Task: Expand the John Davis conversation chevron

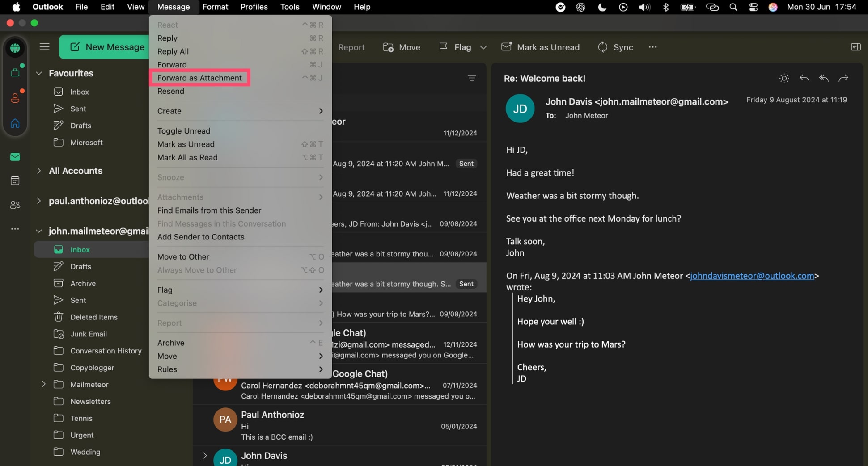Action: pos(205,456)
